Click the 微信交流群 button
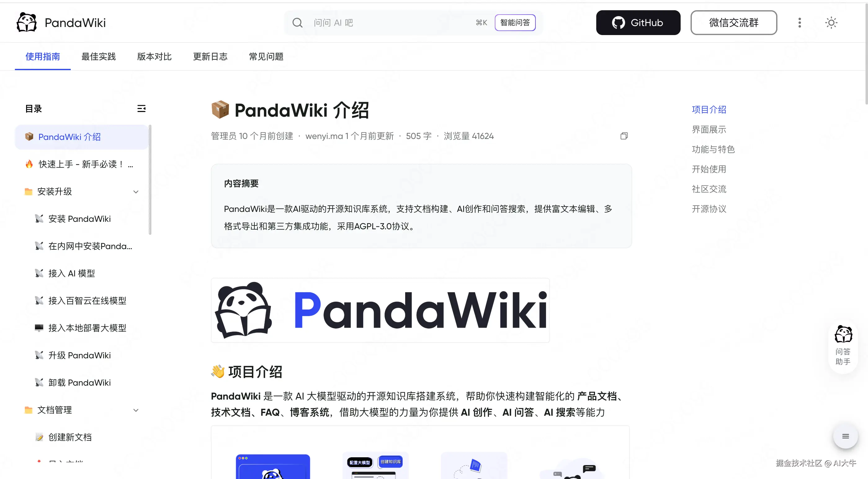868x479 pixels. point(734,23)
